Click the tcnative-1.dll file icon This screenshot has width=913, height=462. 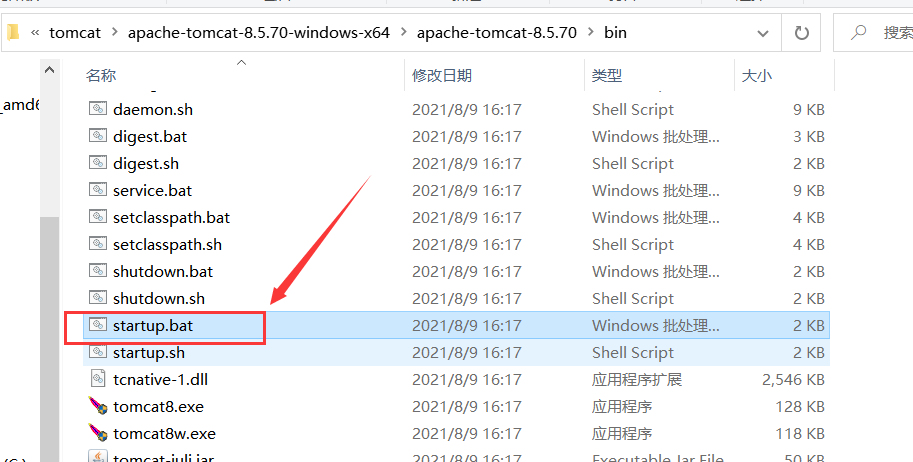(x=97, y=379)
